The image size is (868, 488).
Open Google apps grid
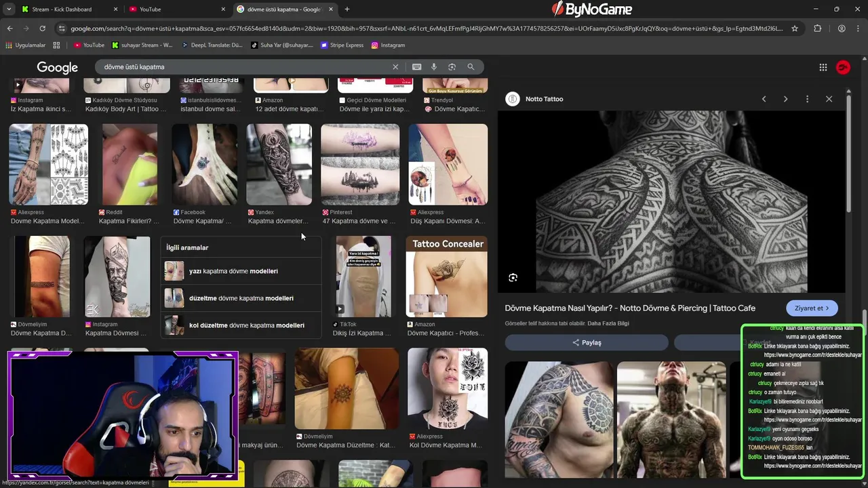(x=823, y=67)
